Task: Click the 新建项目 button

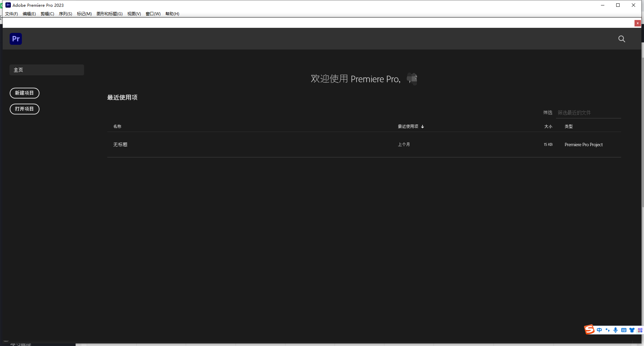Action: pos(24,93)
